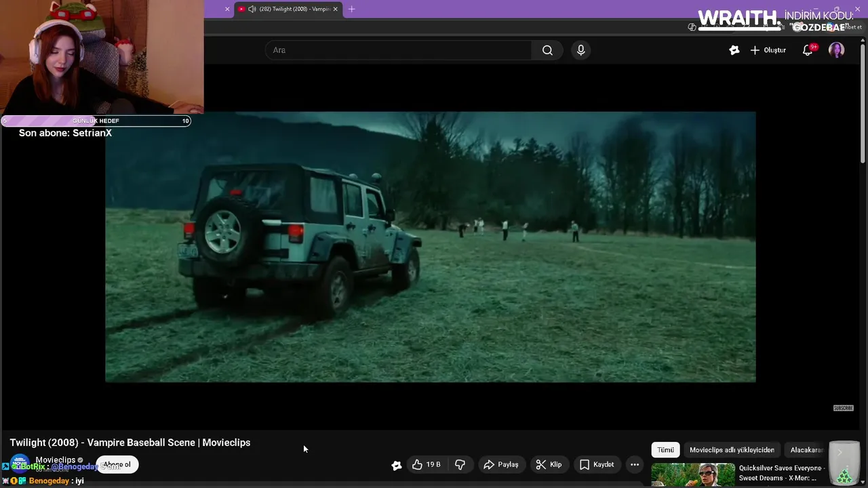This screenshot has height=488, width=868.
Task: Click the Oluştur create button
Action: [x=768, y=50]
